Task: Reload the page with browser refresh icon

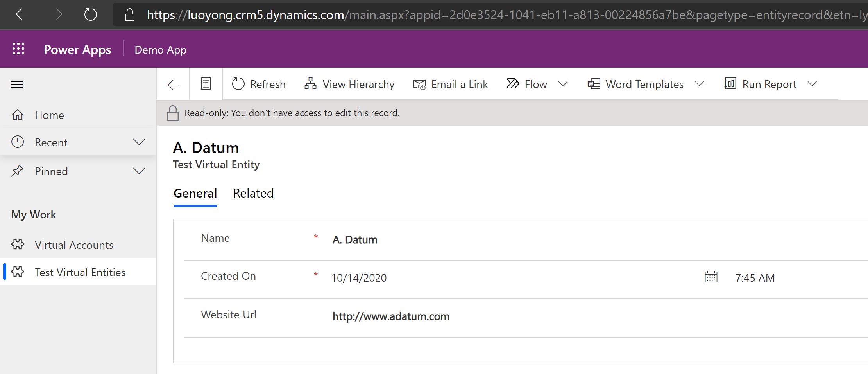Action: coord(91,15)
